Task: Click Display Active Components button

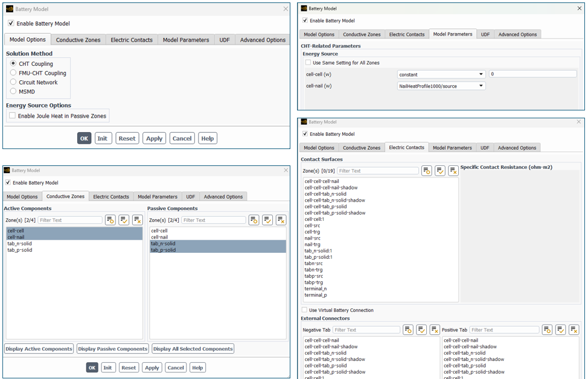Action: 39,349
